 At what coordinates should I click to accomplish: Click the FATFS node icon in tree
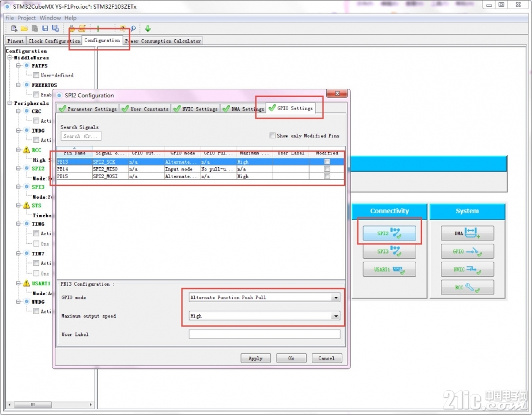(27, 66)
